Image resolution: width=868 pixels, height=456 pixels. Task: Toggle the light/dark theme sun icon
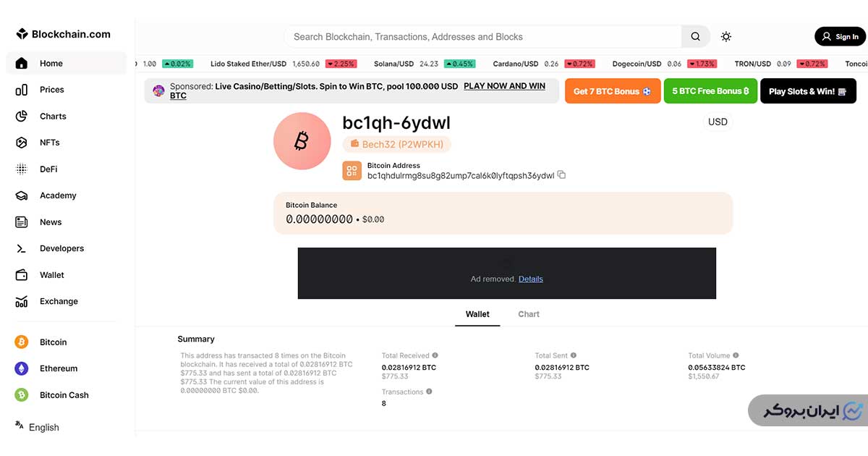click(726, 37)
